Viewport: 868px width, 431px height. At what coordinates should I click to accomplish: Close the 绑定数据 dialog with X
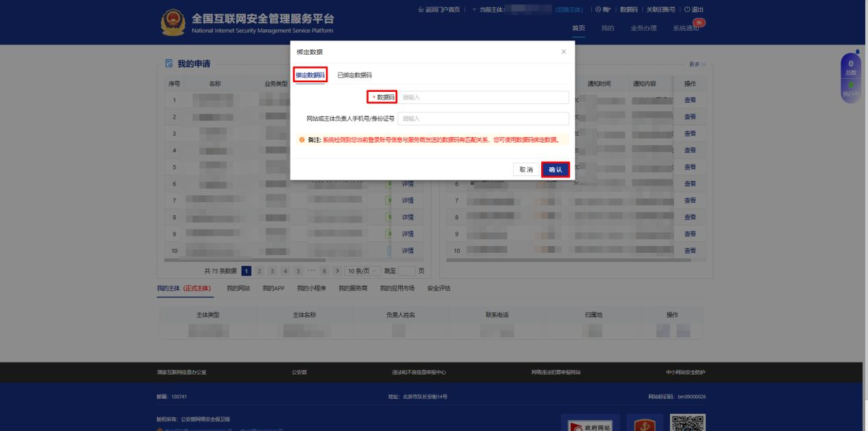[564, 52]
